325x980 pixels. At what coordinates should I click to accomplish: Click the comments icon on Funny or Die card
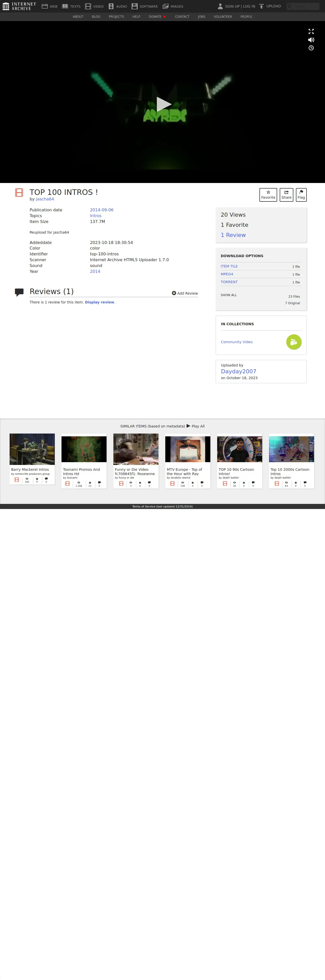149,482
